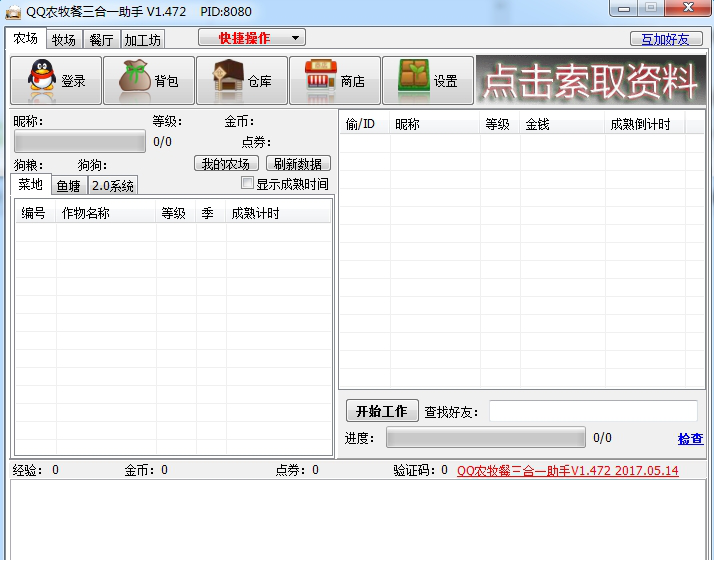Viewport: 714px width, 582px height.
Task: Open the 背包 backpack bag icon
Action: (149, 81)
